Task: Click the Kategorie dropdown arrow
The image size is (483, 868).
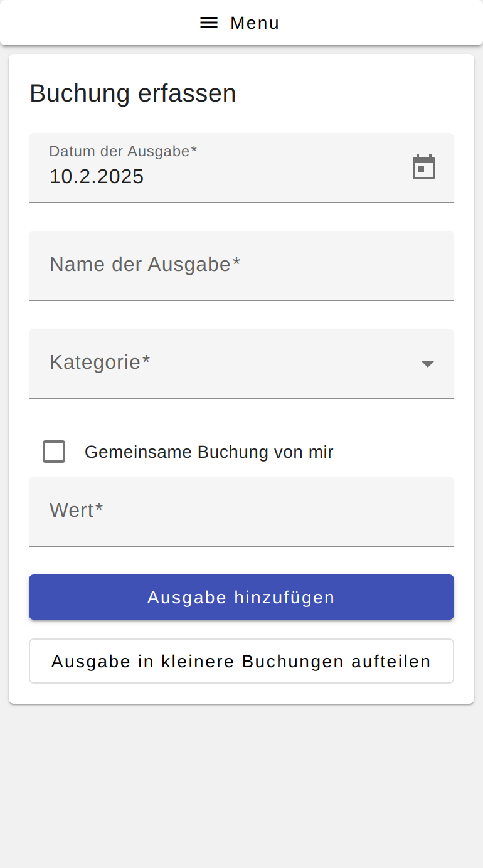Action: pyautogui.click(x=427, y=363)
